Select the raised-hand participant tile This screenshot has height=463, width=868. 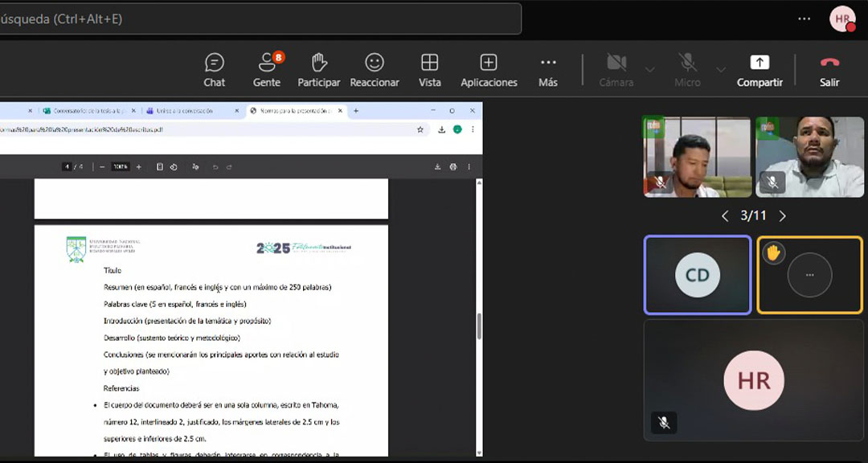pos(809,275)
